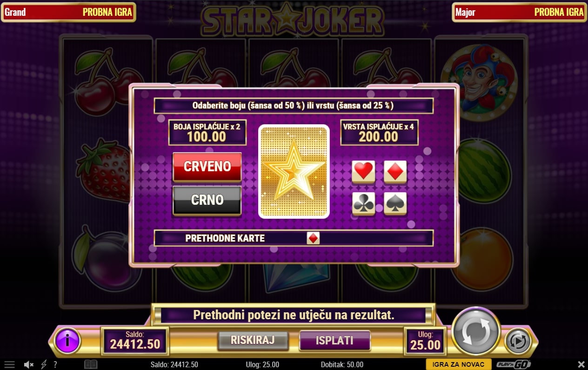Viewport: 588px width, 370px height.
Task: Open the question mark help
Action: (x=55, y=364)
